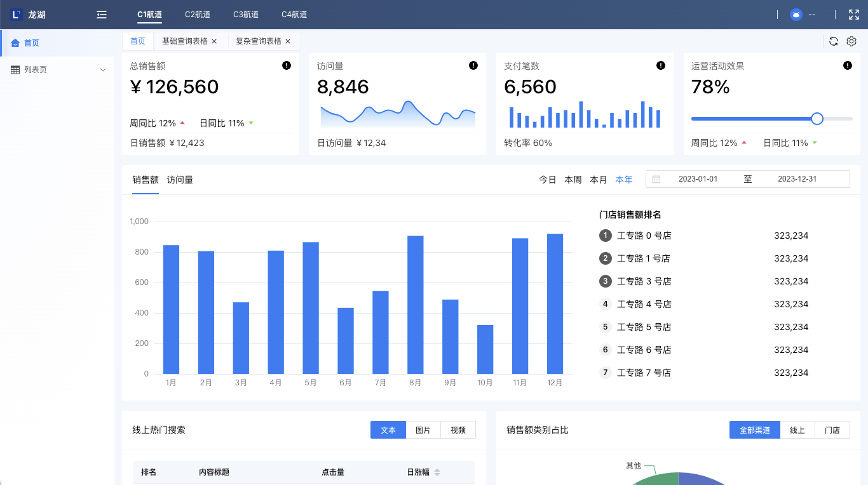Click the 工专路 7 号店 ranking row
The width and height of the screenshot is (868, 485).
click(x=704, y=373)
